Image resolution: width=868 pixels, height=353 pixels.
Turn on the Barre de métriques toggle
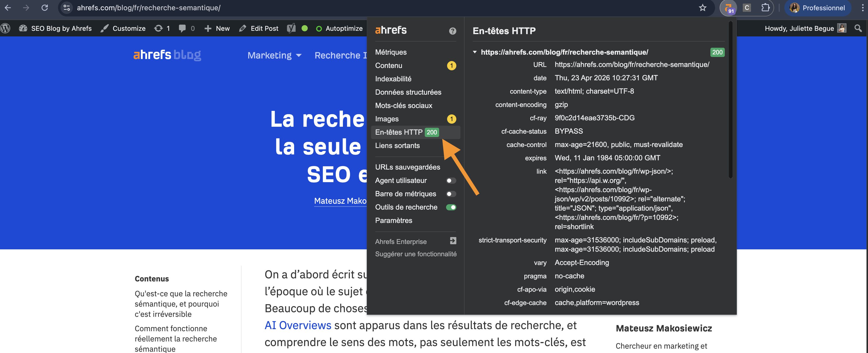[451, 194]
